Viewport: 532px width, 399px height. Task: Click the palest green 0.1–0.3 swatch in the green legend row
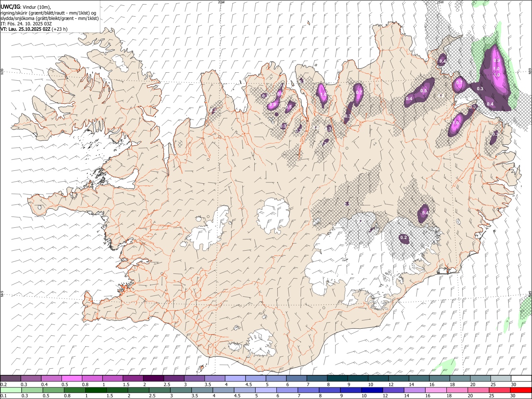(x=11, y=390)
